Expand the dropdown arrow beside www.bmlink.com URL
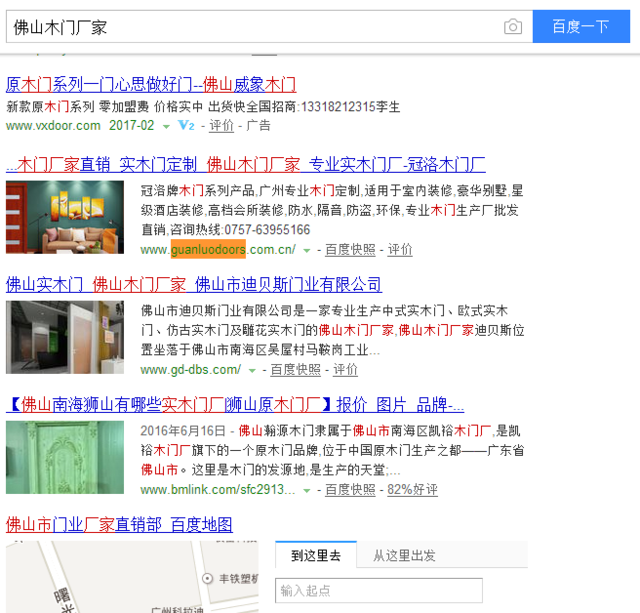The image size is (640, 613). pyautogui.click(x=307, y=491)
